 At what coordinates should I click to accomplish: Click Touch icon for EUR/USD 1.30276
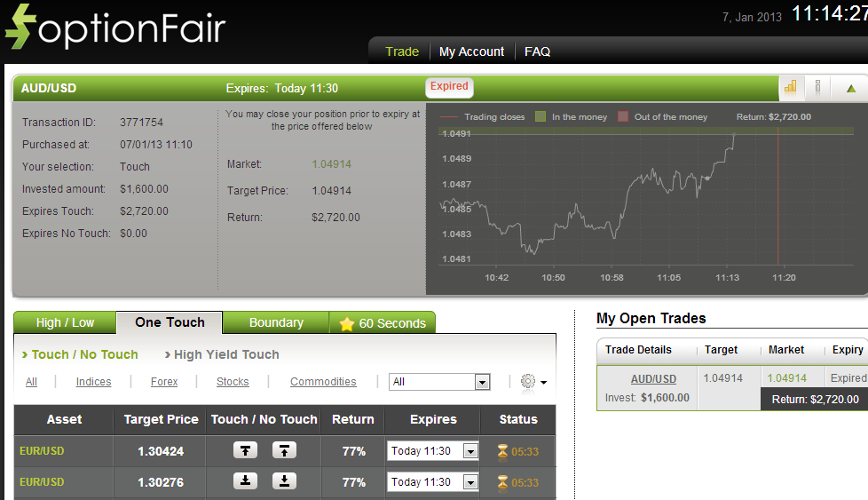pyautogui.click(x=245, y=480)
